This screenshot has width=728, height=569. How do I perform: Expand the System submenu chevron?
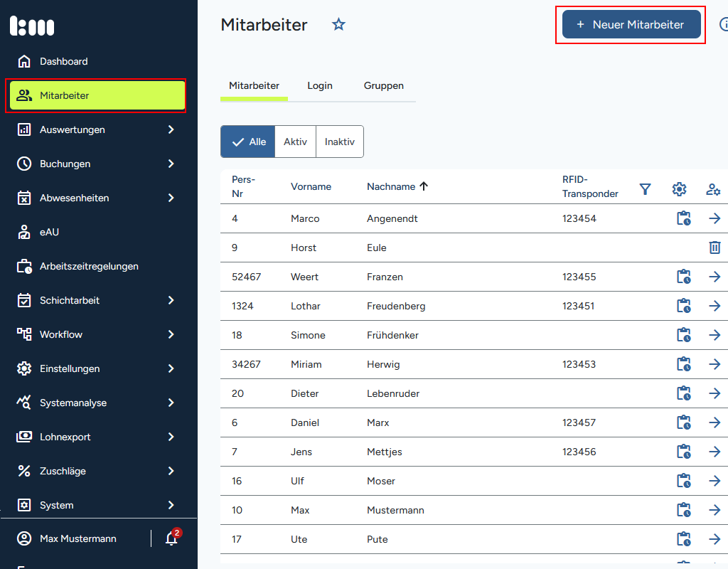pyautogui.click(x=171, y=505)
